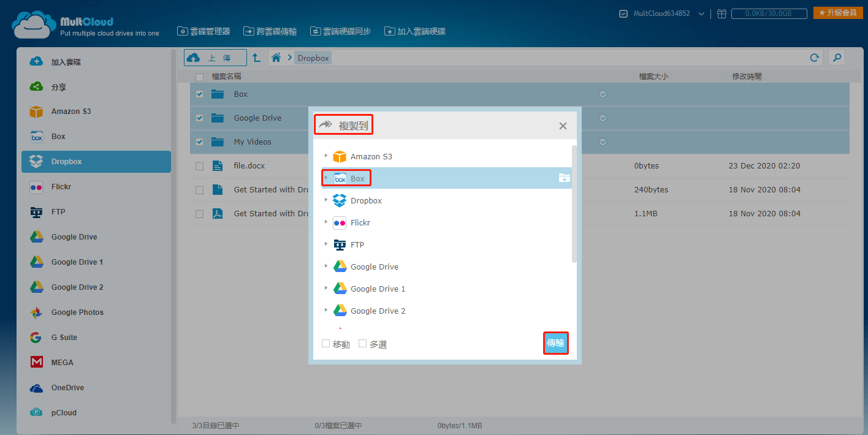Image resolution: width=868 pixels, height=435 pixels.
Task: Open the Box folder row options arrow
Action: click(x=603, y=94)
